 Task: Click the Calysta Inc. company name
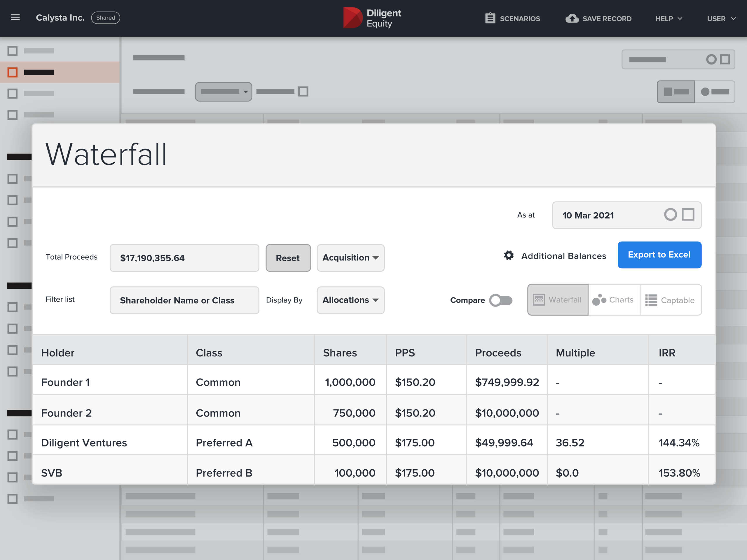point(60,17)
